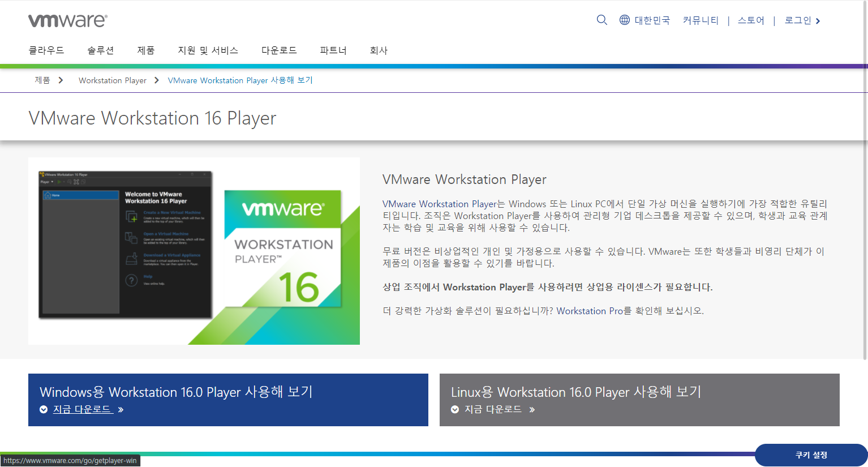Click Windows용 Workstation 16.0 Player 사용해 보기 heading
The width and height of the screenshot is (868, 467).
click(176, 392)
